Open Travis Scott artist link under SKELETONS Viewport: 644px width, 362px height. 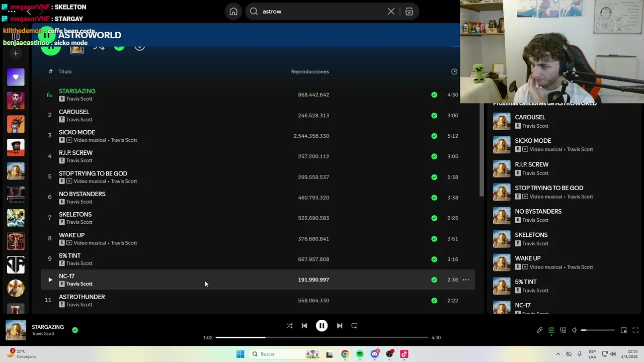79,222
